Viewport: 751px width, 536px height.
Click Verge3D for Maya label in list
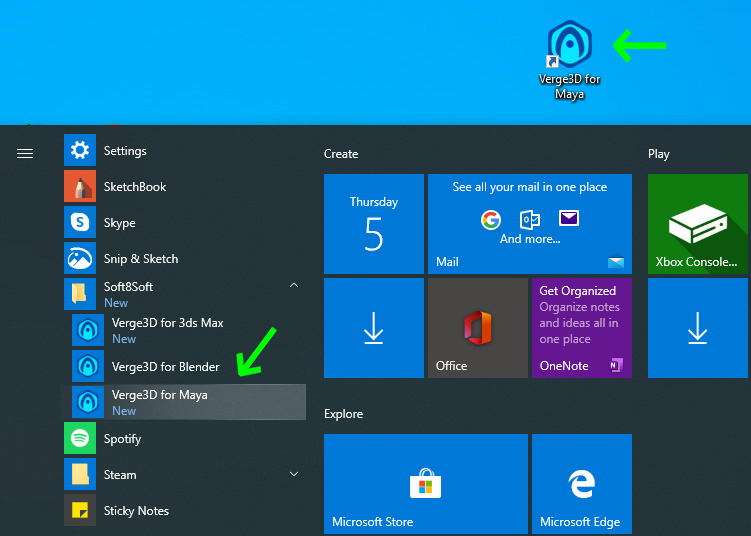click(160, 395)
